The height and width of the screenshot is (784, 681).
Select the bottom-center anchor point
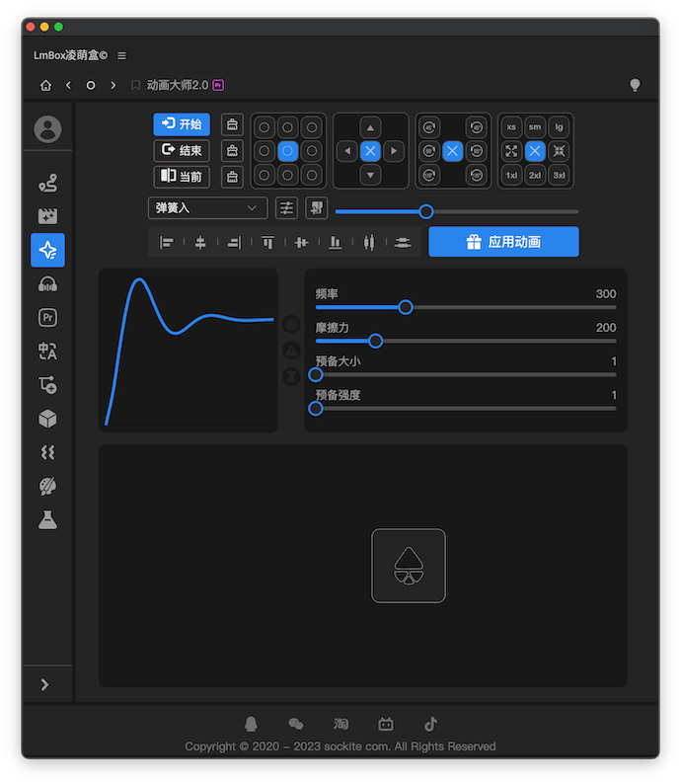click(288, 175)
